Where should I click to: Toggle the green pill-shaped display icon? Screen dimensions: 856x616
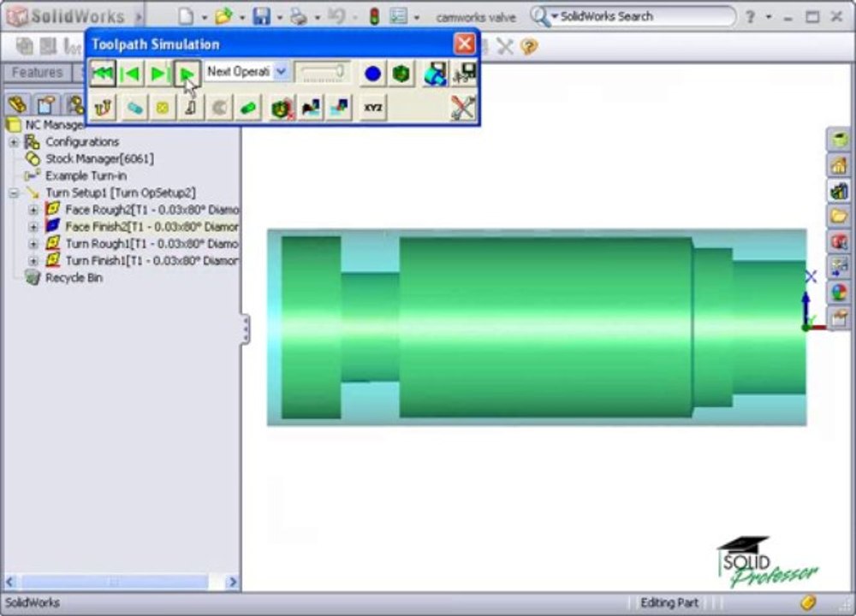[x=248, y=108]
